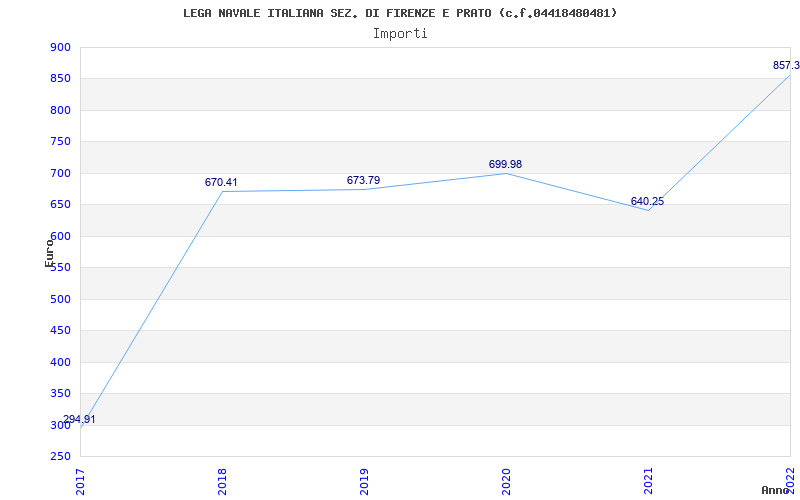Click the Euro axis title
This screenshot has width=800, height=500.
[49, 253]
